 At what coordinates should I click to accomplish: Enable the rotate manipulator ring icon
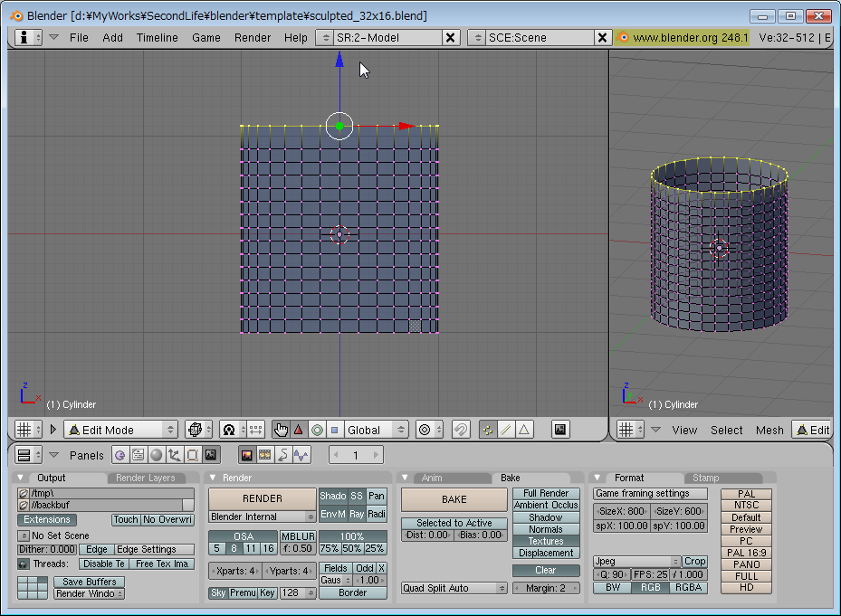point(317,430)
